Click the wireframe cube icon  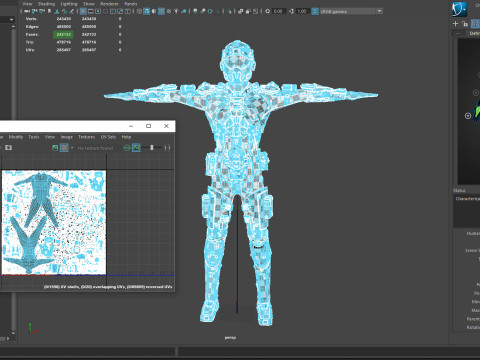139,11
